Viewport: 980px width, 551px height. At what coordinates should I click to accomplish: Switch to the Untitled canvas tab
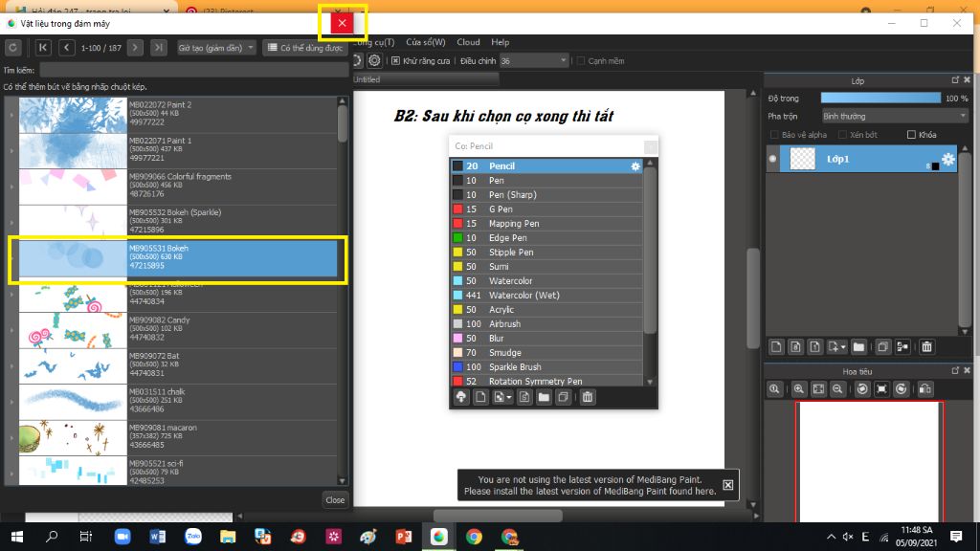tap(425, 79)
